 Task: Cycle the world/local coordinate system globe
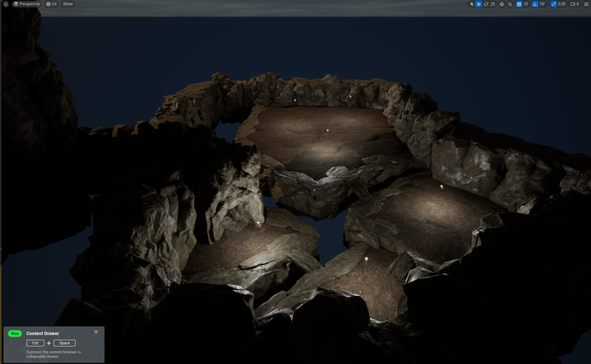pyautogui.click(x=502, y=4)
